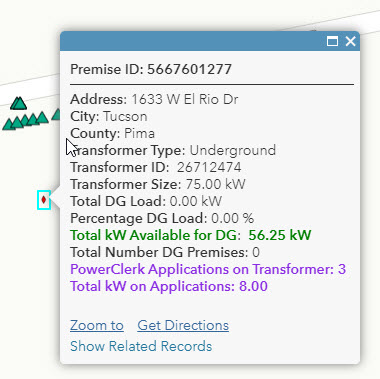Maximize the premise info popup
The height and width of the screenshot is (379, 380).
pos(332,41)
